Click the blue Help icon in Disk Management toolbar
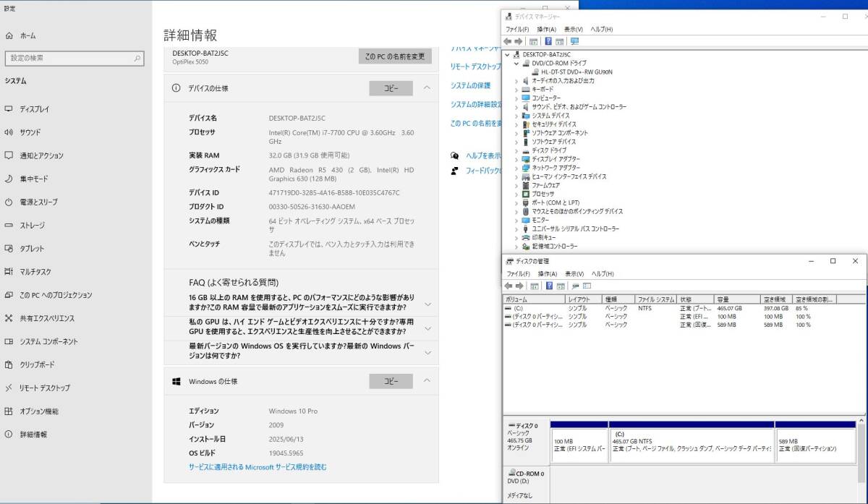 coord(549,286)
